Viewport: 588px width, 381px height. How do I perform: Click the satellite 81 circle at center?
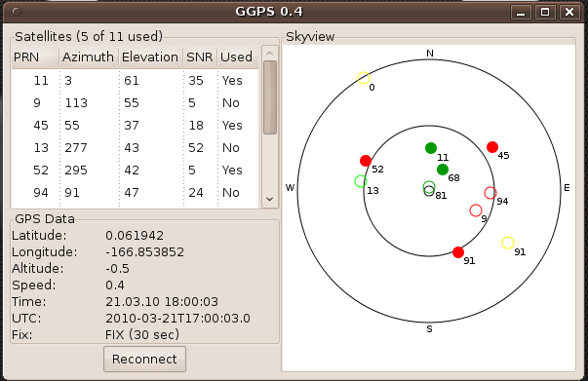coord(429,191)
